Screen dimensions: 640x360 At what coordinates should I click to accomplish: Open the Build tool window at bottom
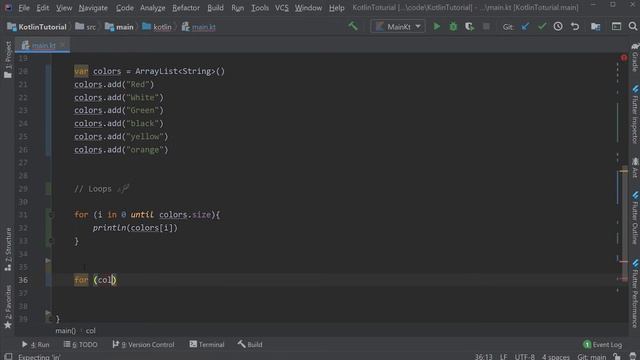tap(250, 344)
